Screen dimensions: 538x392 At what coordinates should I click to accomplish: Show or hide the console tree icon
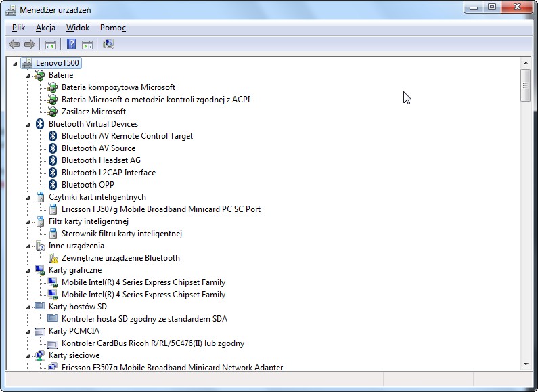pos(51,44)
